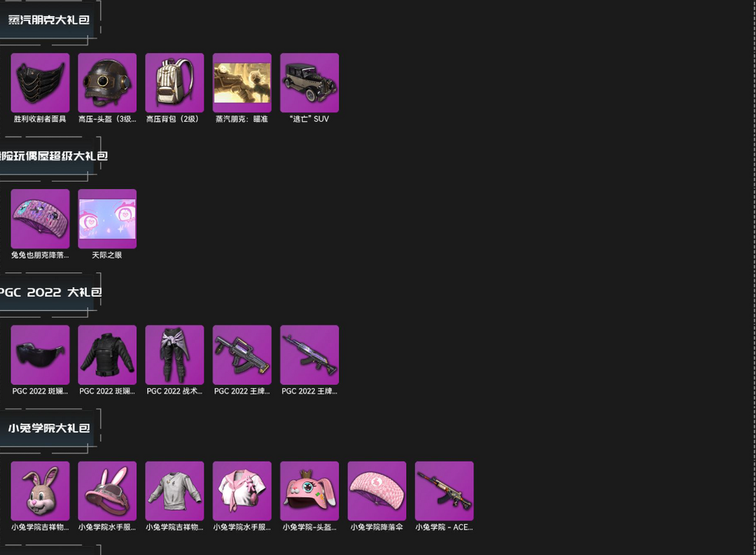The height and width of the screenshot is (555, 756).
Task: Open the 蒸汽朋克: 瞄准 thumbnail
Action: 242,83
